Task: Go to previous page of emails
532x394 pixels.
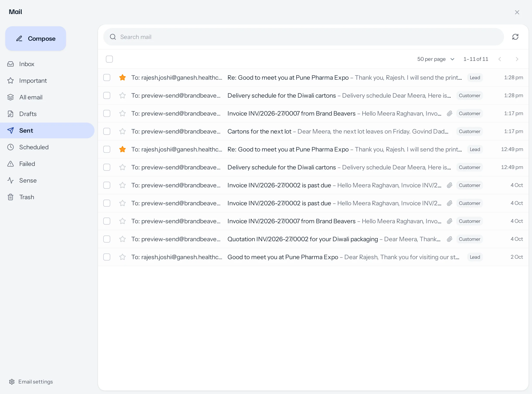Action: coord(500,59)
